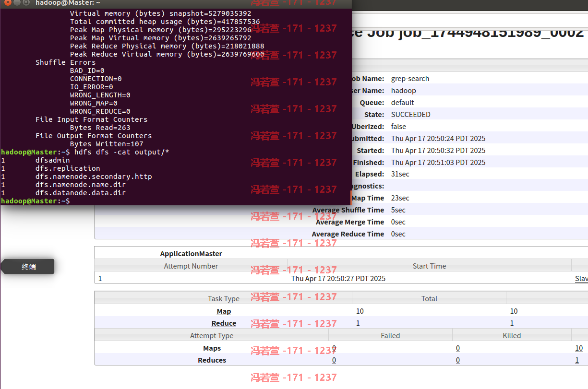Maximize the hadoop@Master terminal window
The image size is (588, 389).
pyautogui.click(x=26, y=2)
